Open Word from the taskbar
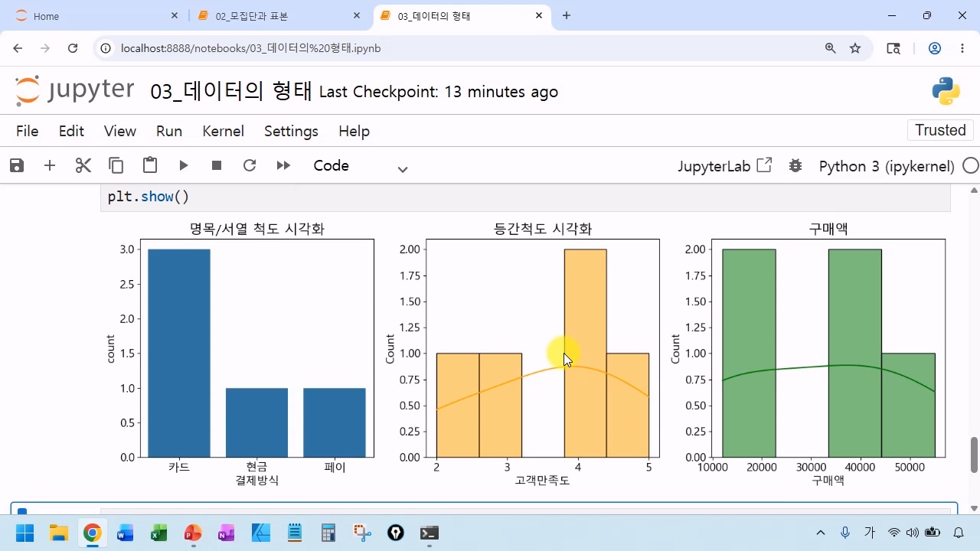Screen dimensions: 980x551 pos(126,533)
